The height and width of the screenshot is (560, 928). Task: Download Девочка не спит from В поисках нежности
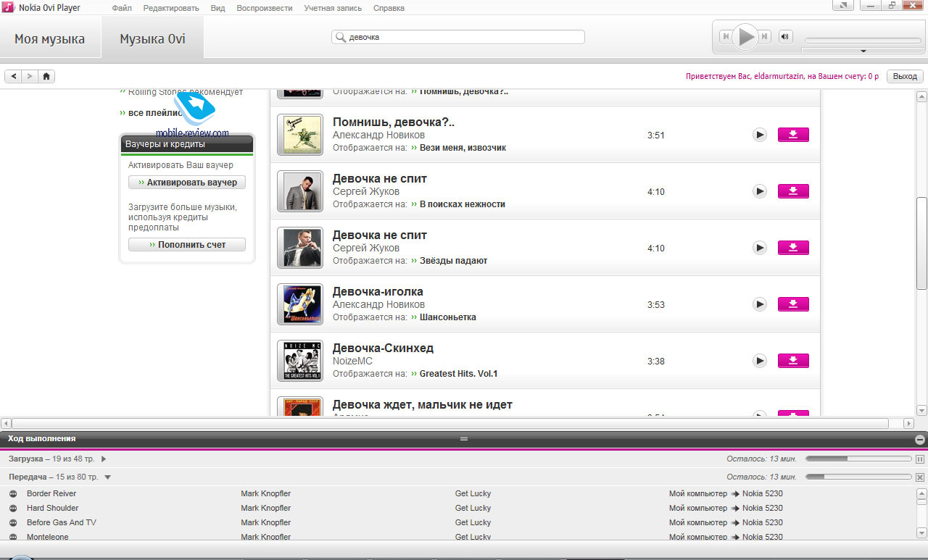tap(793, 191)
